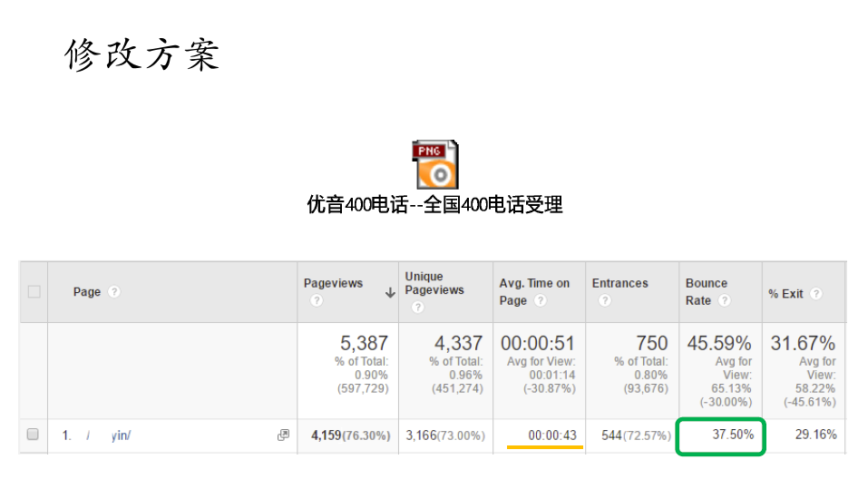Click the help icon beside Bounce Rate
Image resolution: width=868 pixels, height=489 pixels.
(x=724, y=300)
